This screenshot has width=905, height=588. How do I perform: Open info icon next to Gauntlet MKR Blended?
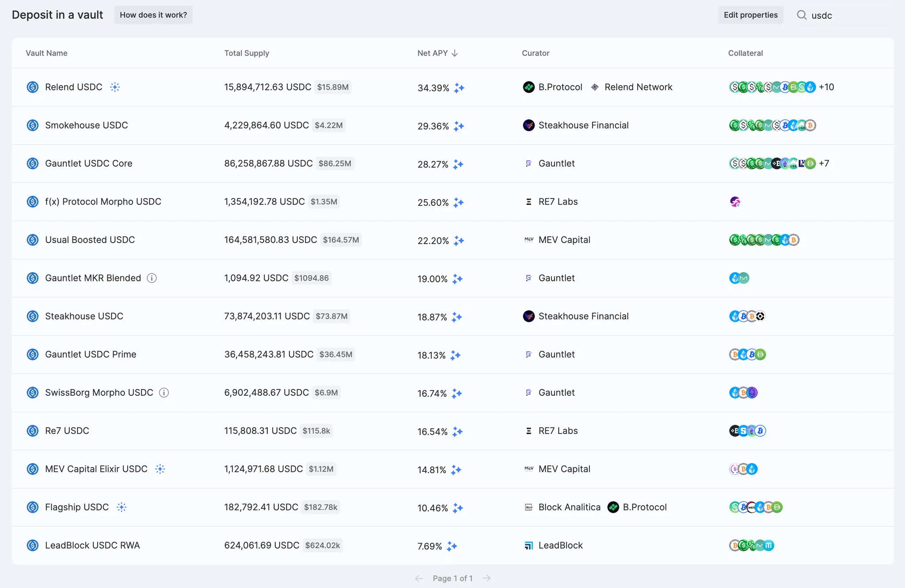point(152,278)
